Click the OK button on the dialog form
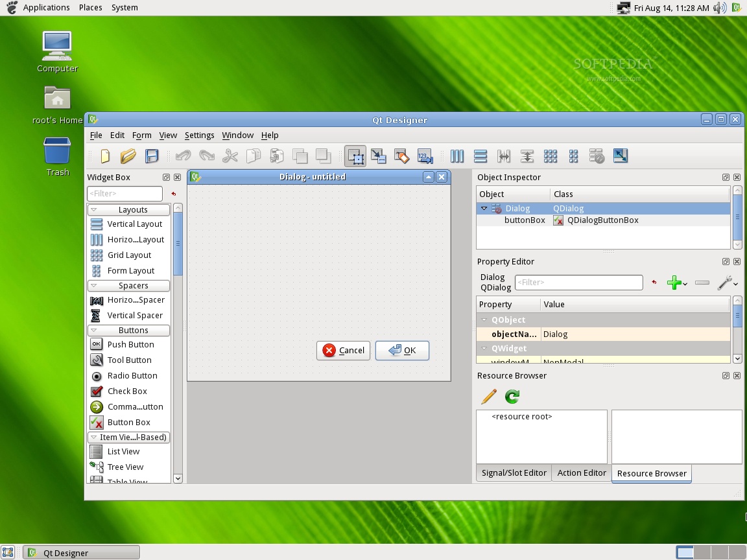Image resolution: width=747 pixels, height=560 pixels. pyautogui.click(x=402, y=350)
